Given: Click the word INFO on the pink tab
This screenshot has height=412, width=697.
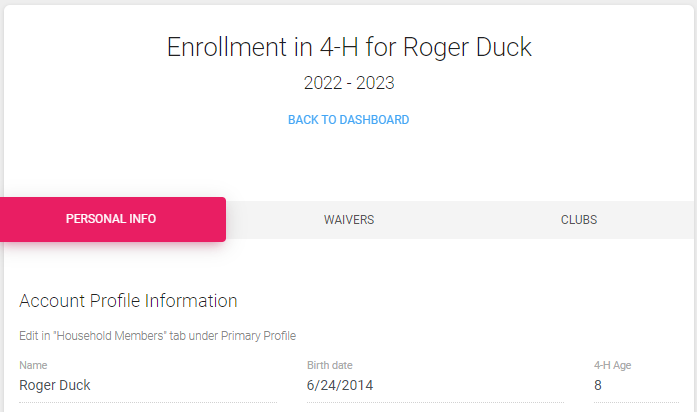Looking at the screenshot, I should 142,219.
